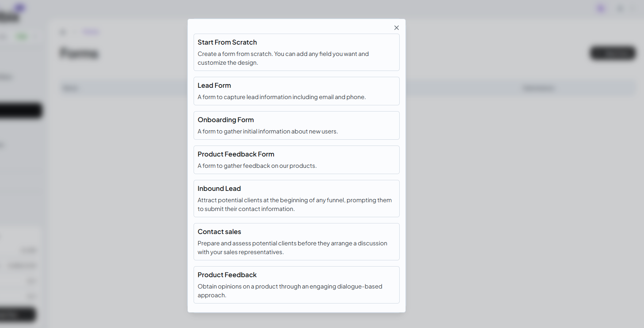644x328 pixels.
Task: Click the blurred purple breadcrumb link
Action: click(91, 32)
